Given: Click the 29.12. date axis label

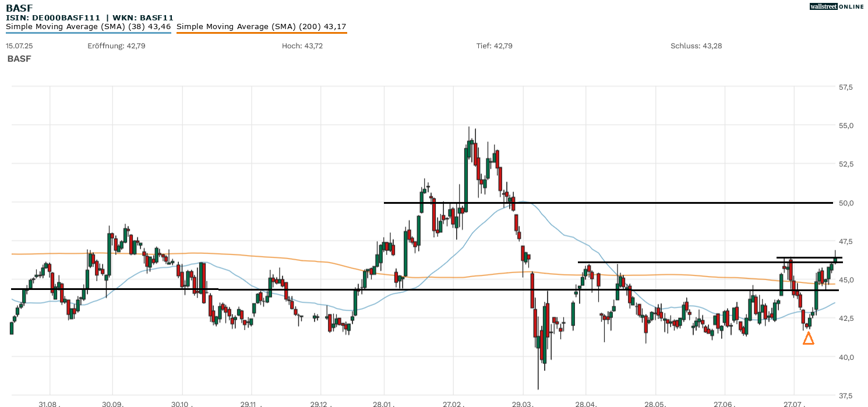Looking at the screenshot, I should tap(320, 403).
